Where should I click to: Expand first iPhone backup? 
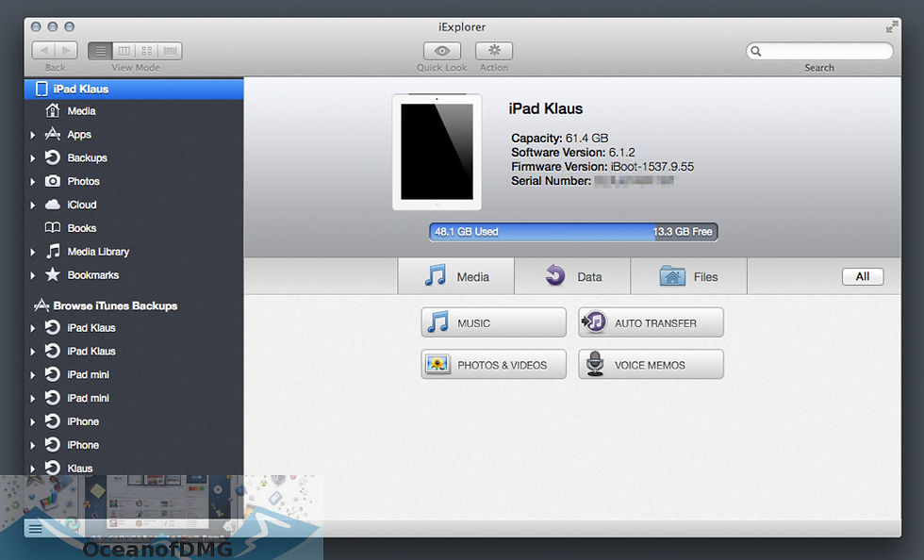32,422
